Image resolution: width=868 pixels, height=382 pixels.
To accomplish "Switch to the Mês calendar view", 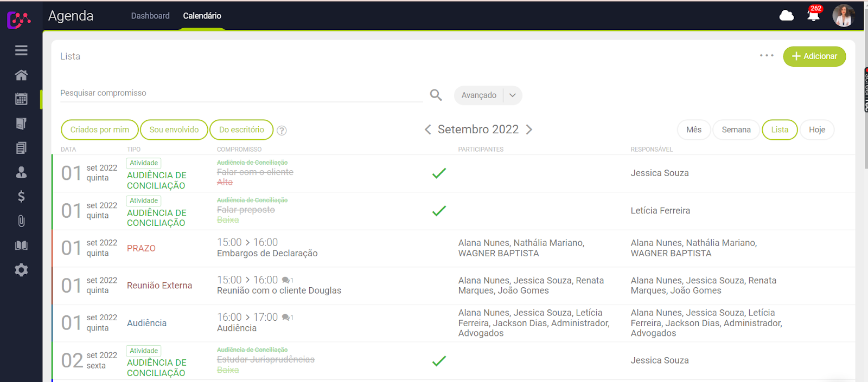I will click(693, 130).
